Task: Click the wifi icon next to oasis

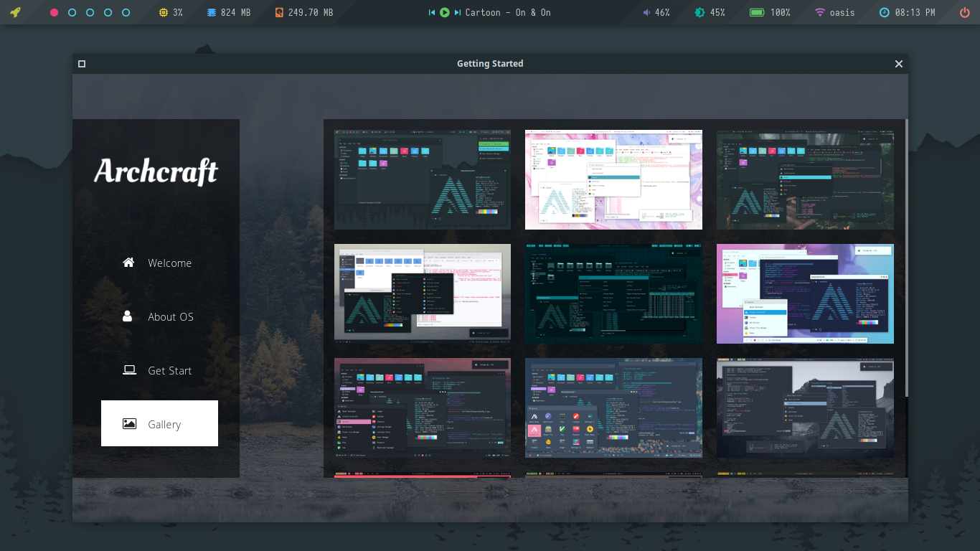Action: [820, 13]
